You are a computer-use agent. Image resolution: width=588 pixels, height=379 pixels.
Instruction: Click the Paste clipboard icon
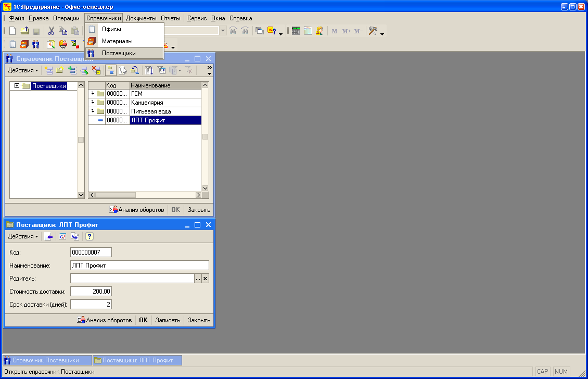coord(75,31)
